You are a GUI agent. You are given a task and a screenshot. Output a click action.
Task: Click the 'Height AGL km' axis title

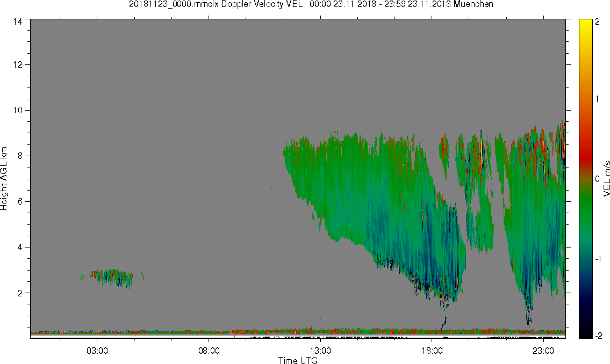pos(4,178)
